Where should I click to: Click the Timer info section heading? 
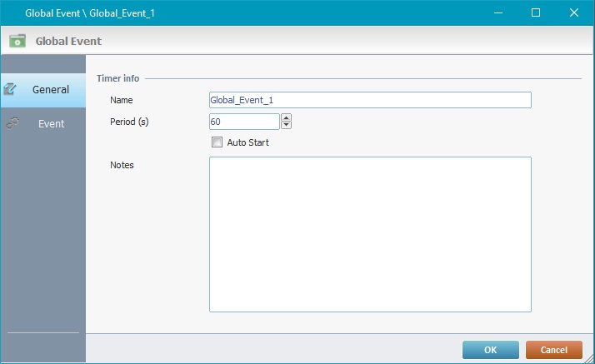(x=117, y=78)
